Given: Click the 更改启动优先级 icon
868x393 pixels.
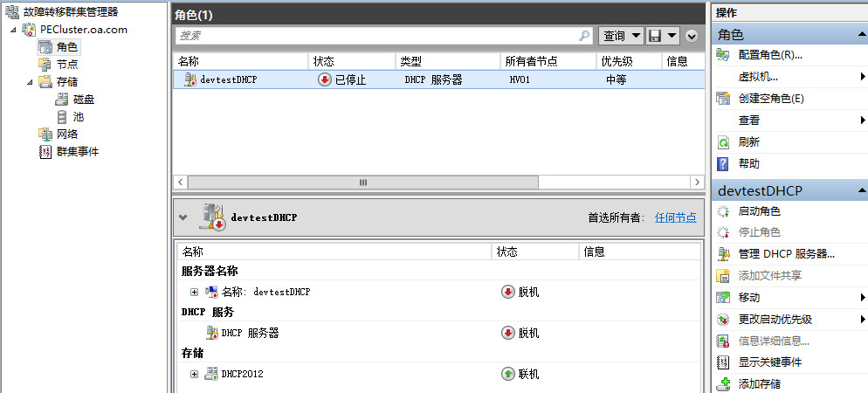Looking at the screenshot, I should pos(723,320).
